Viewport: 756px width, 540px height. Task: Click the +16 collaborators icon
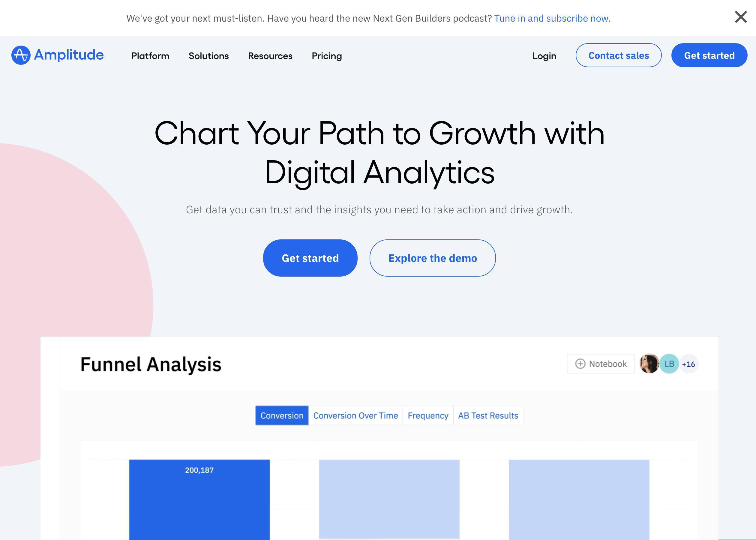click(x=688, y=364)
